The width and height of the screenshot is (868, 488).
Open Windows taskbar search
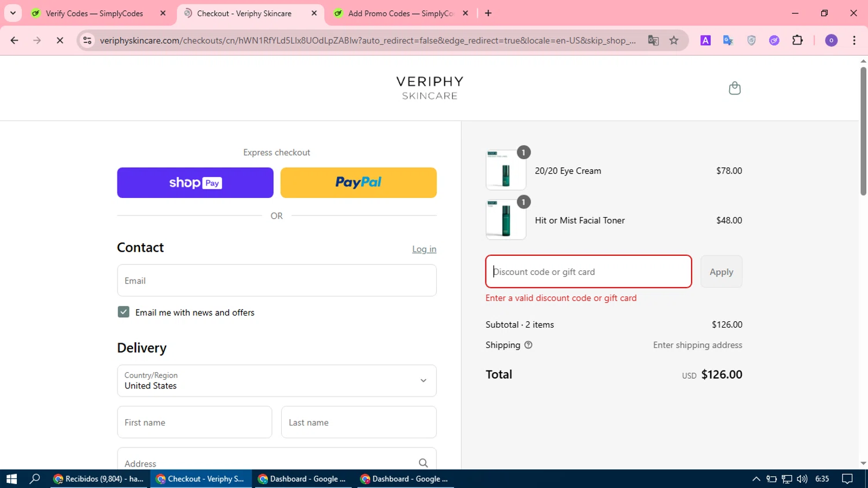tap(35, 479)
